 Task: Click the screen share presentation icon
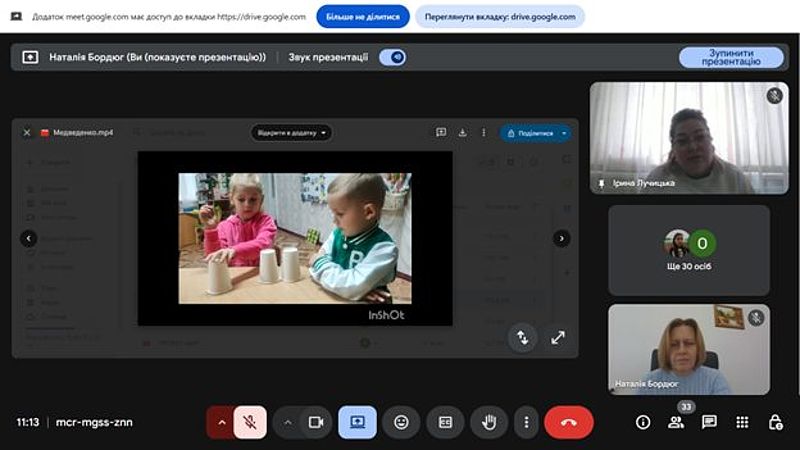357,422
